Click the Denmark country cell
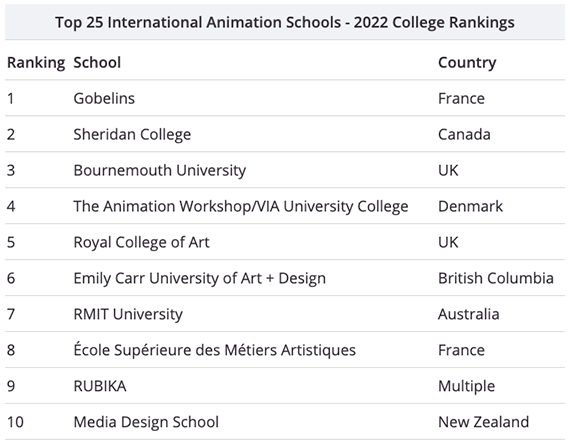 tap(470, 207)
